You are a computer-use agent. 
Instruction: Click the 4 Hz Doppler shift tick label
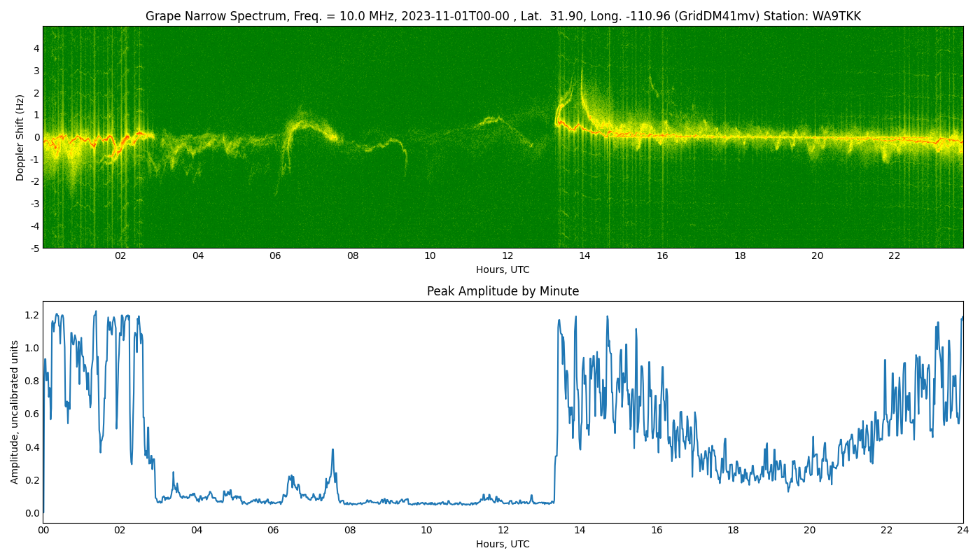36,48
